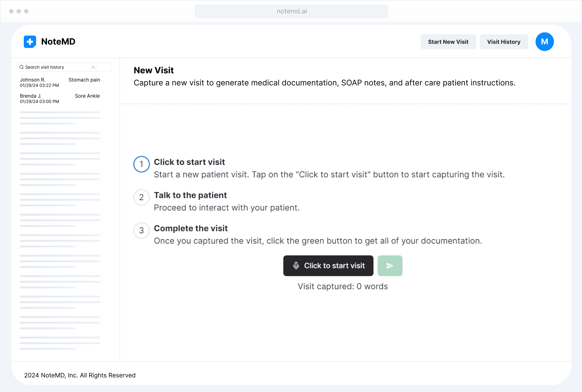Screen dimensions: 582x392
Task: Click the step 2 circle indicator
Action: coord(141,197)
